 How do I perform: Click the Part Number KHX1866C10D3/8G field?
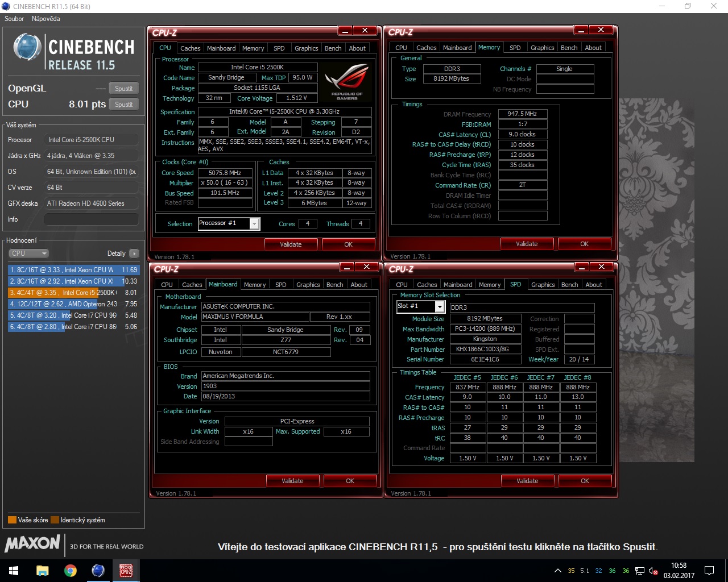coord(485,349)
